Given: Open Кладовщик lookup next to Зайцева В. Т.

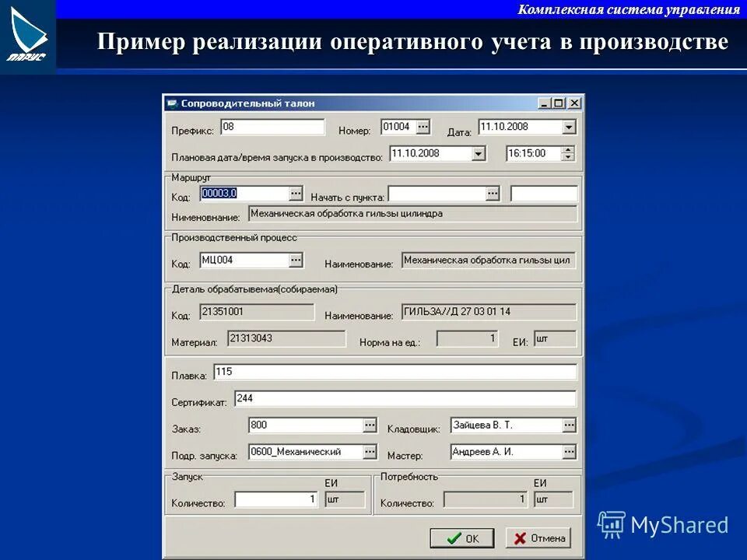Looking at the screenshot, I should [570, 425].
